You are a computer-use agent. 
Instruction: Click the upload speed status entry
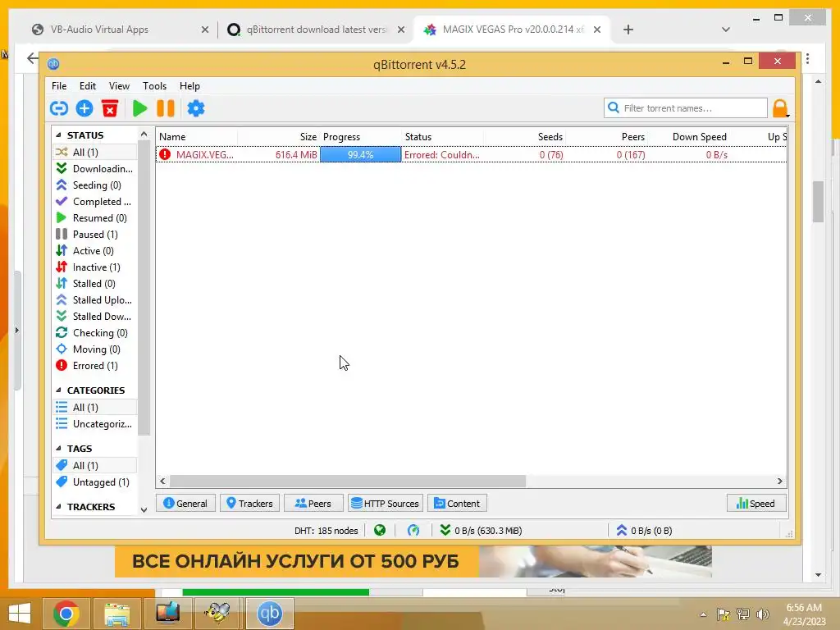[x=644, y=531]
